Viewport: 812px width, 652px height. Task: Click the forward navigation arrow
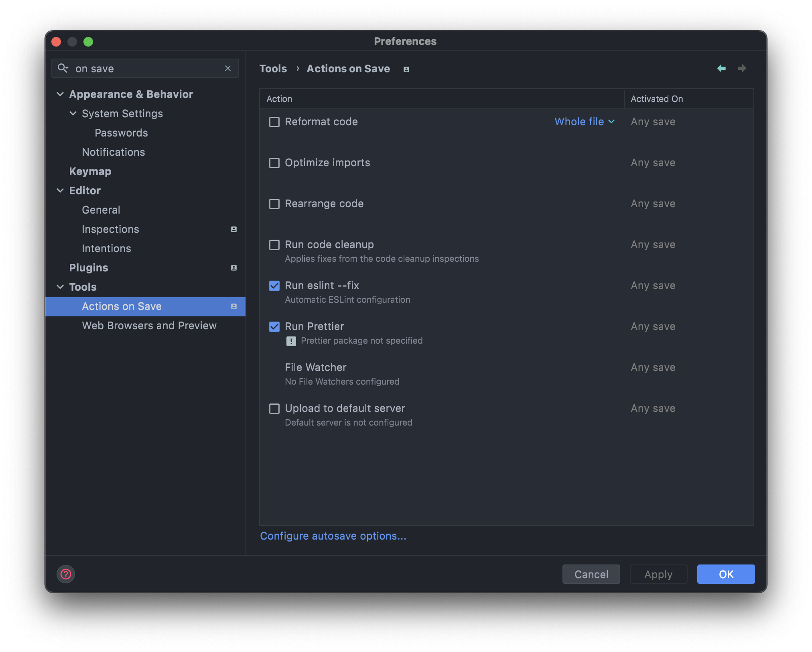pos(742,68)
